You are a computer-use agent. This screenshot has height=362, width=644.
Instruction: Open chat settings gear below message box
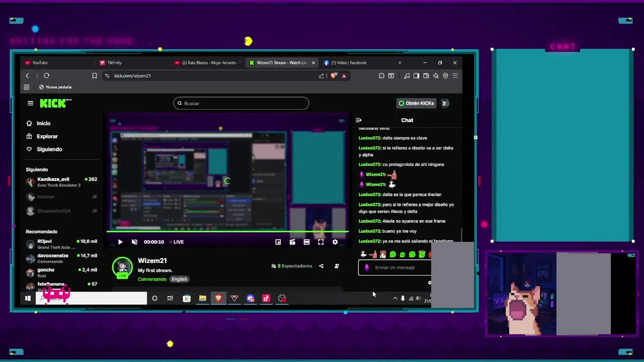coord(429,283)
